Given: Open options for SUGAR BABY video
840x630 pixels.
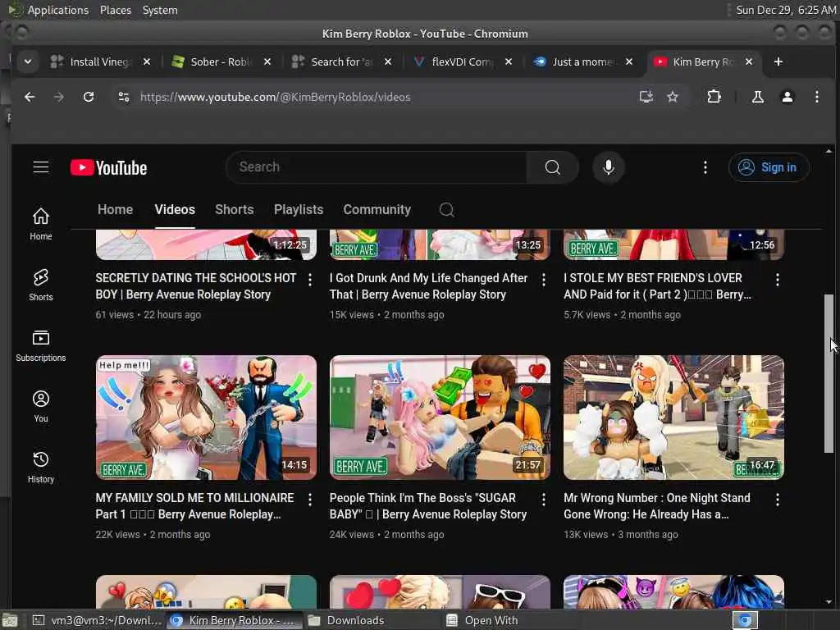Looking at the screenshot, I should coord(544,500).
